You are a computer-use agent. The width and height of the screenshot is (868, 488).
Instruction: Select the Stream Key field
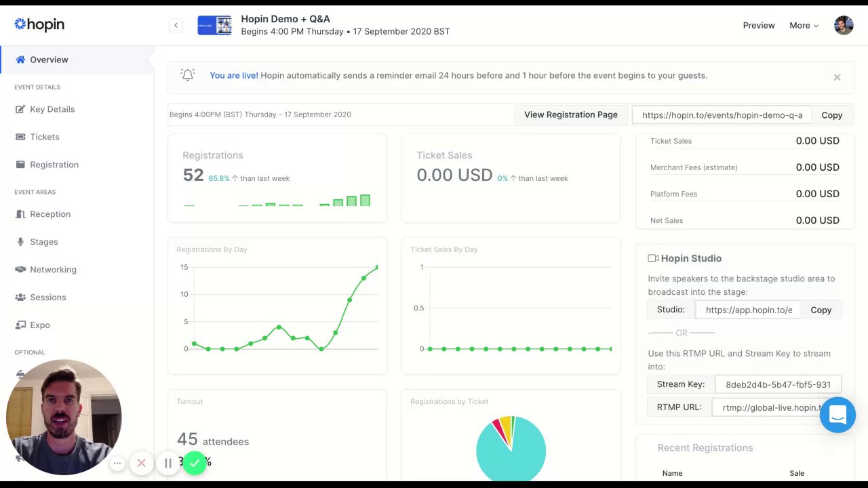778,384
